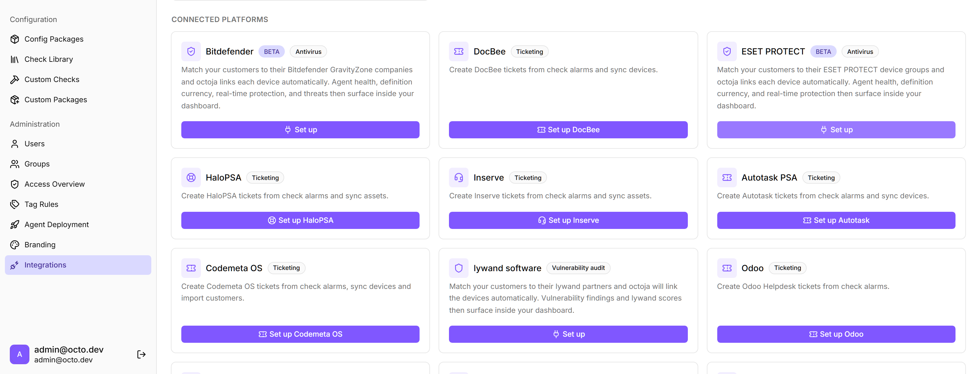This screenshot has height=374, width=980.
Task: Click the Branding palette icon
Action: click(x=14, y=245)
